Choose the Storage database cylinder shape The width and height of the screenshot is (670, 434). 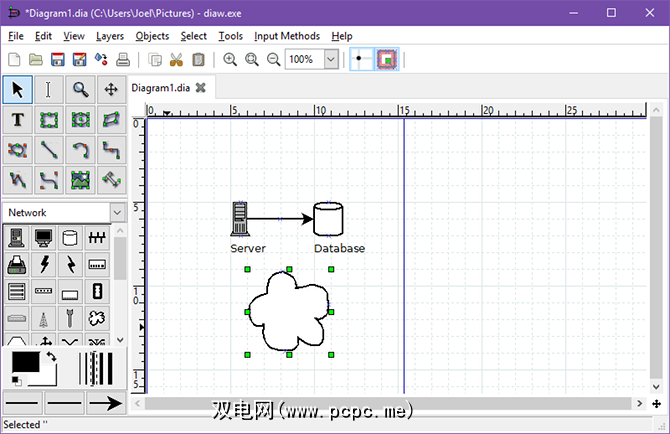tap(70, 238)
